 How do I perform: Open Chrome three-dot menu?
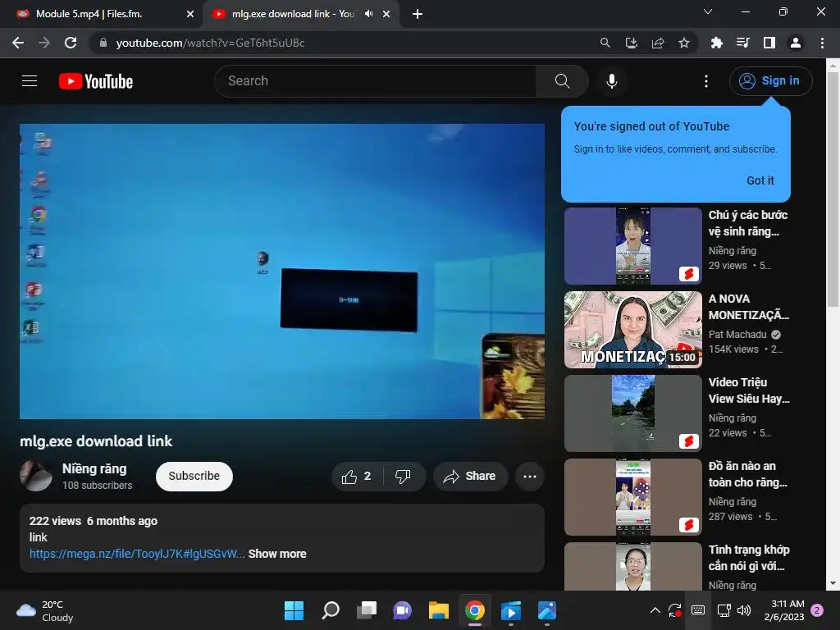point(822,43)
